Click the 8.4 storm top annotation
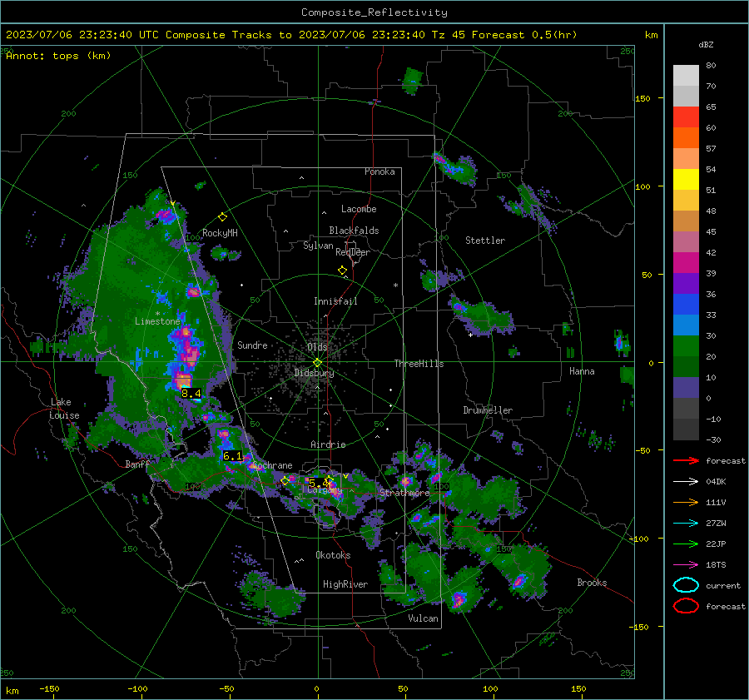The width and height of the screenshot is (749, 700). 191,394
